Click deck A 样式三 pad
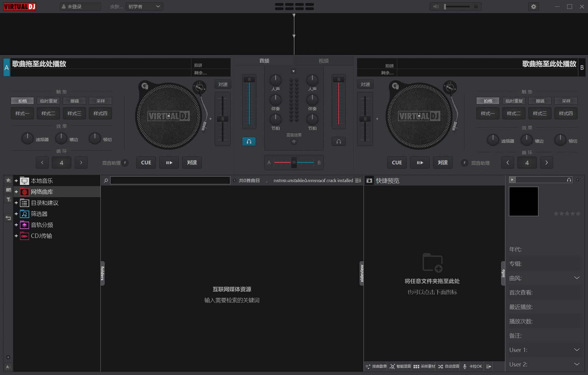 click(74, 113)
